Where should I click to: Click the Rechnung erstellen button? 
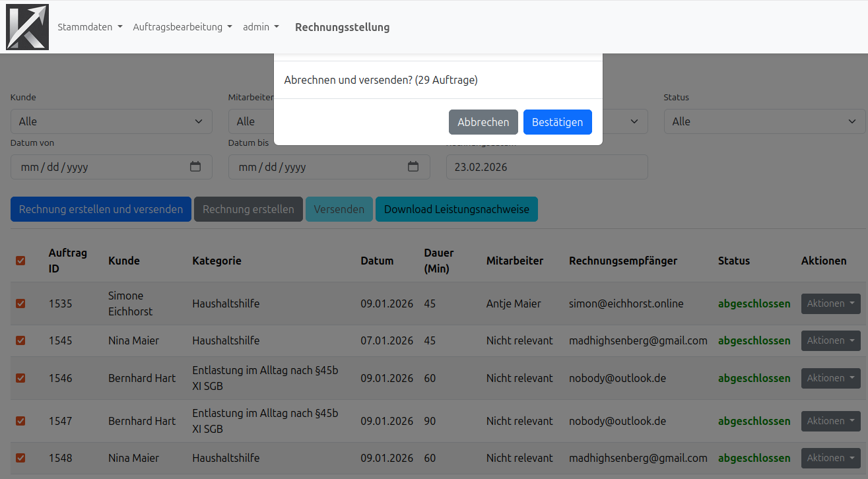point(248,209)
